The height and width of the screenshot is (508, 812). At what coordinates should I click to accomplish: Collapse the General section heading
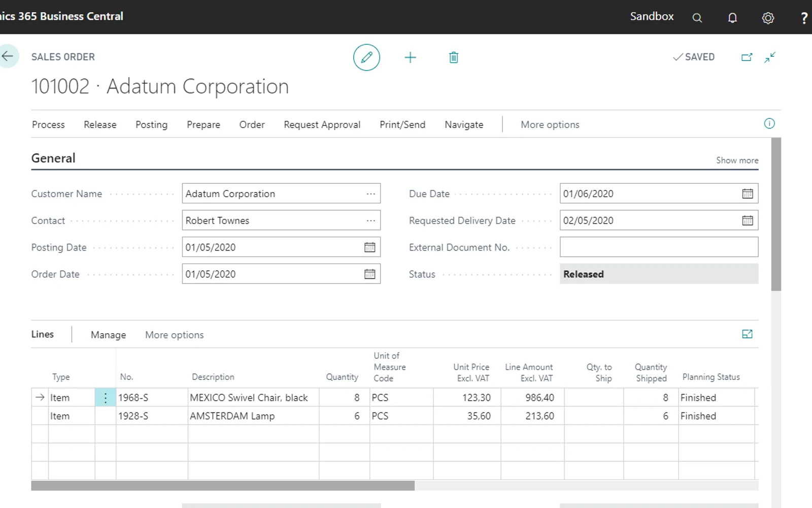(53, 158)
